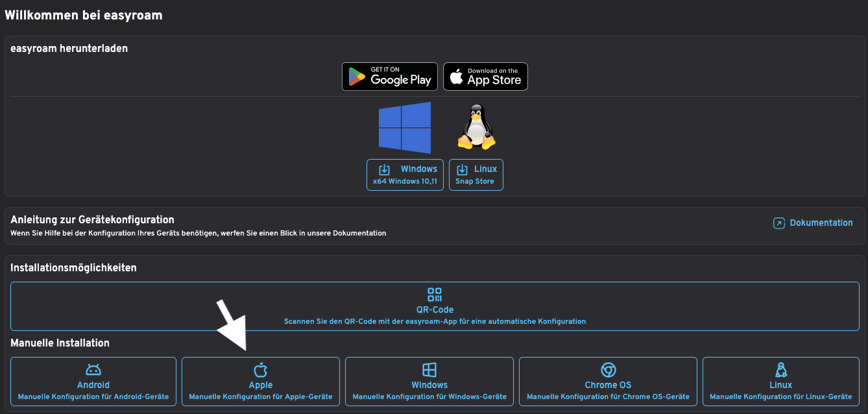Screen dimensions: 868x414
Task: Choose Manuelle Konfiguration für Chrome OS-Geräte
Action: click(x=608, y=396)
